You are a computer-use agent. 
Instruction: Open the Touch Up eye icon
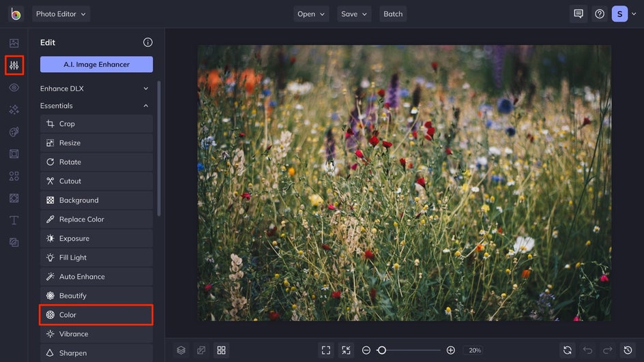[x=14, y=88]
